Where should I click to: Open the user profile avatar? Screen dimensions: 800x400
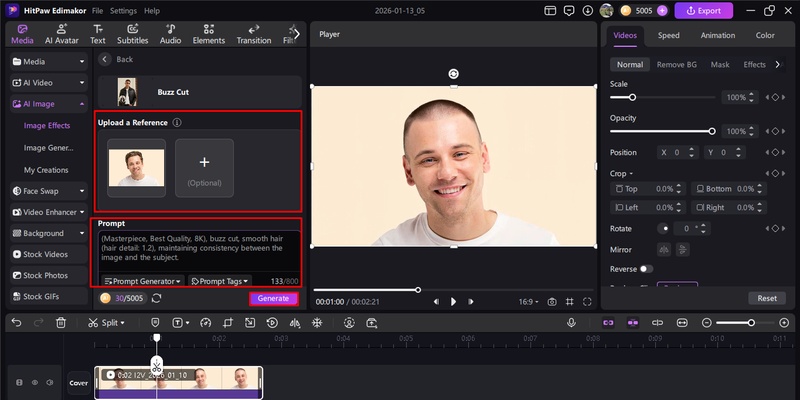[606, 10]
